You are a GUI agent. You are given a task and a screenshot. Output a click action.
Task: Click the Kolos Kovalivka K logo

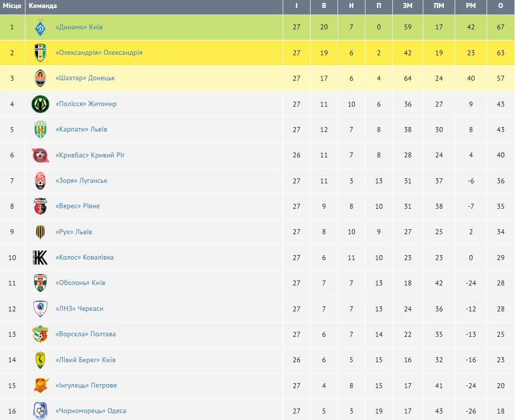(40, 258)
